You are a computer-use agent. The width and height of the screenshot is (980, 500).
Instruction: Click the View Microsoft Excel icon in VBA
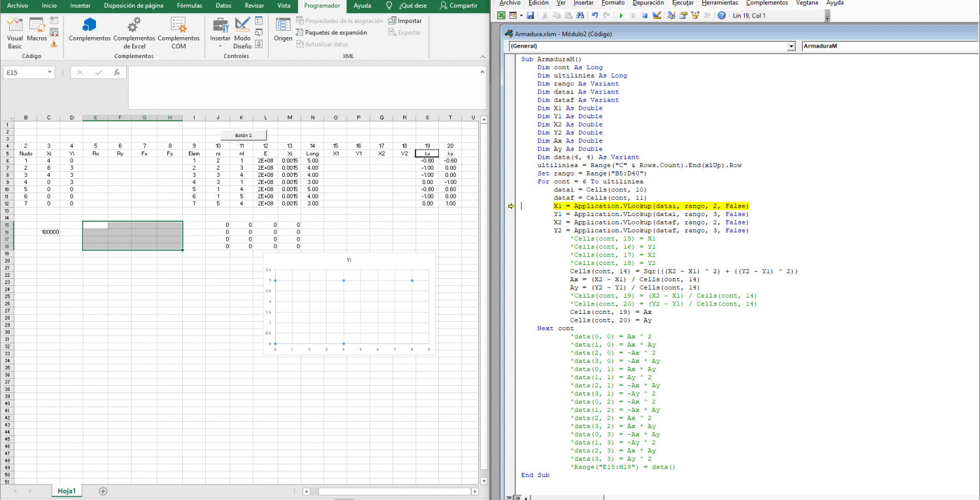(x=501, y=16)
